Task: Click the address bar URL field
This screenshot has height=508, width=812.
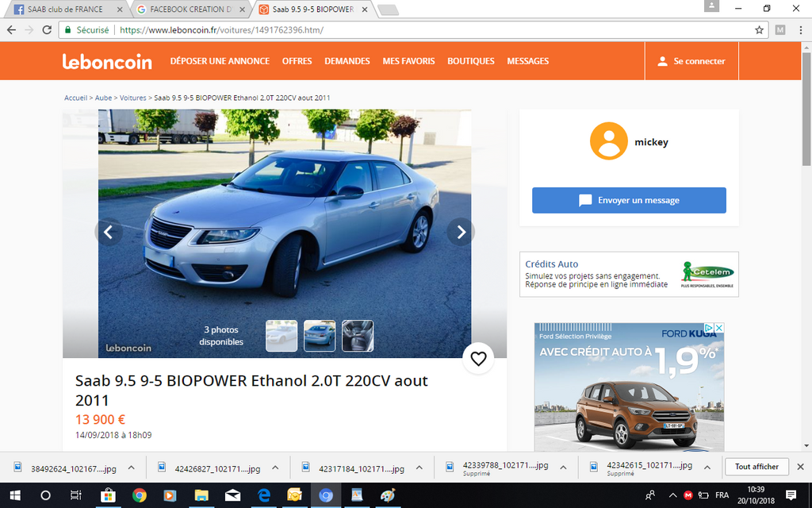Action: [414, 30]
